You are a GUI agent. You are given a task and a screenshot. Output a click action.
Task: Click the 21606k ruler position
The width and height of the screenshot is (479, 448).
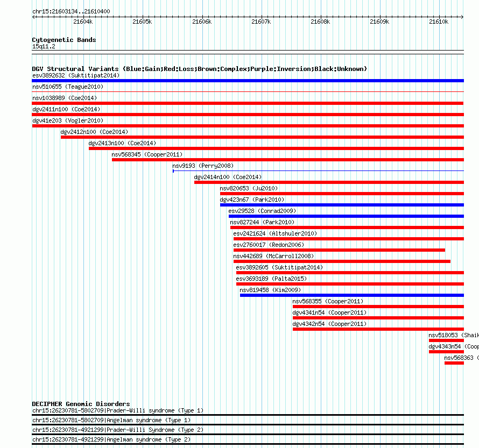202,22
